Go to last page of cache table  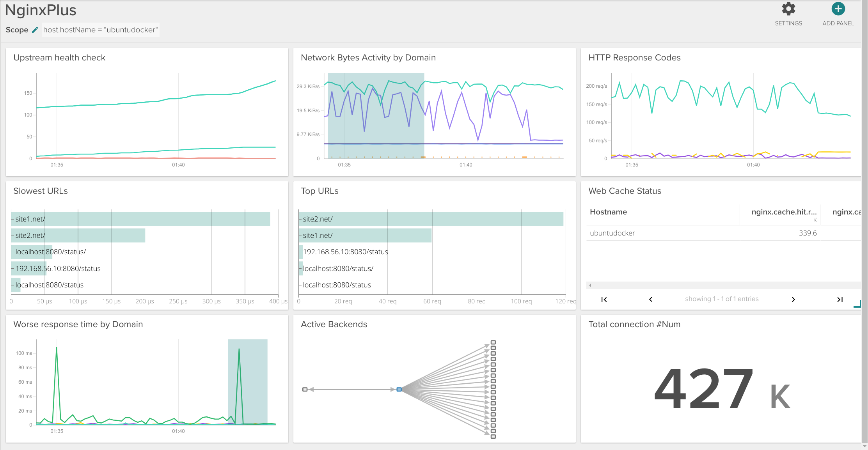tap(840, 299)
